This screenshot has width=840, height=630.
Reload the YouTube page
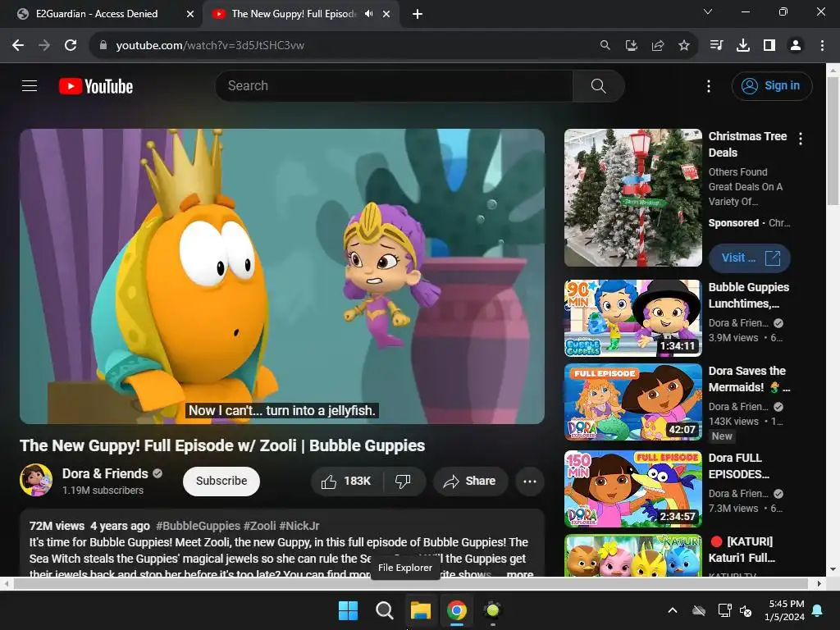click(71, 46)
